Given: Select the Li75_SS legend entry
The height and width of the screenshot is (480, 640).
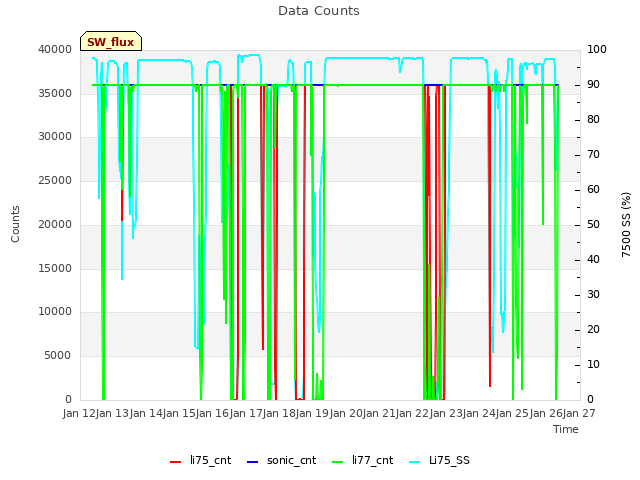Looking at the screenshot, I should point(439,460).
